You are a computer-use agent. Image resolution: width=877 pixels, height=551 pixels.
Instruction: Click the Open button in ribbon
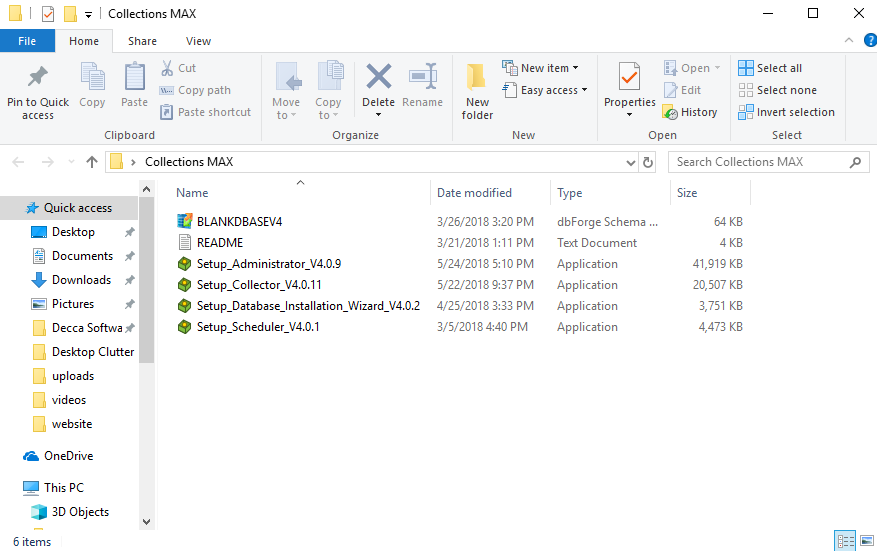click(x=692, y=68)
